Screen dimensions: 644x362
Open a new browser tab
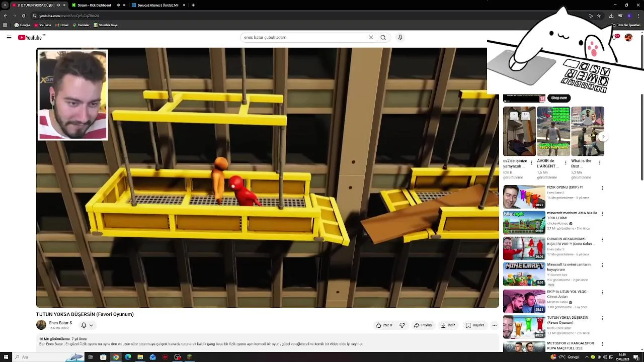pyautogui.click(x=193, y=5)
